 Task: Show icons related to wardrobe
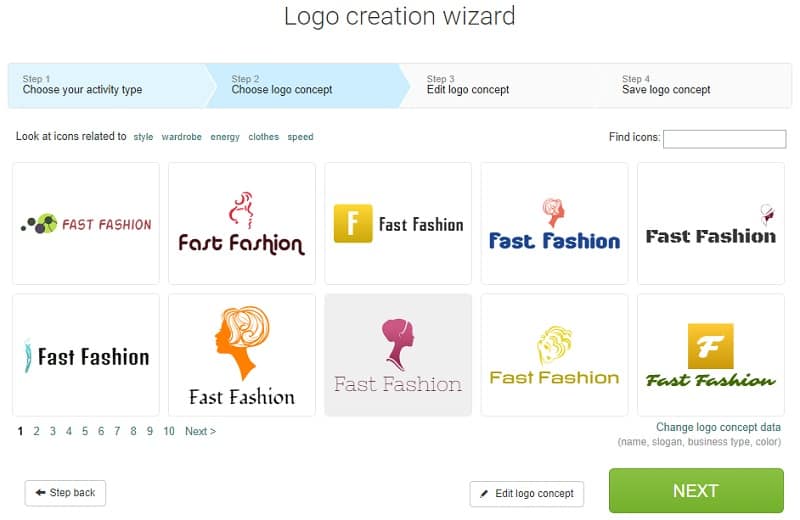click(x=182, y=137)
